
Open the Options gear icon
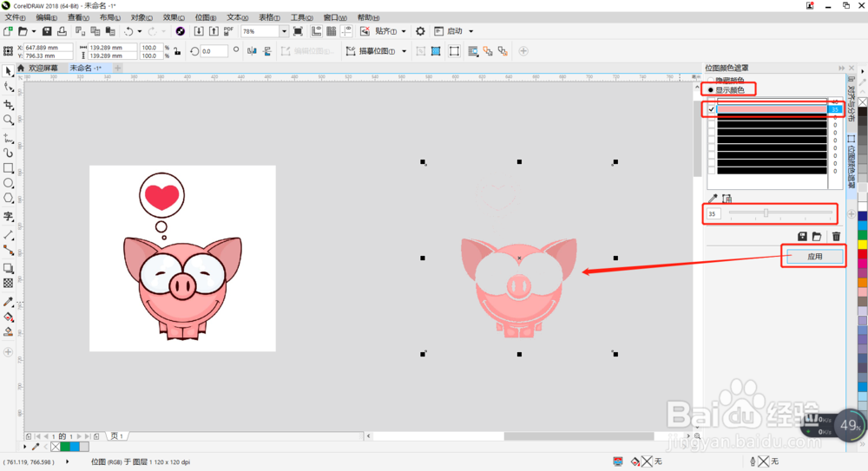click(x=420, y=31)
